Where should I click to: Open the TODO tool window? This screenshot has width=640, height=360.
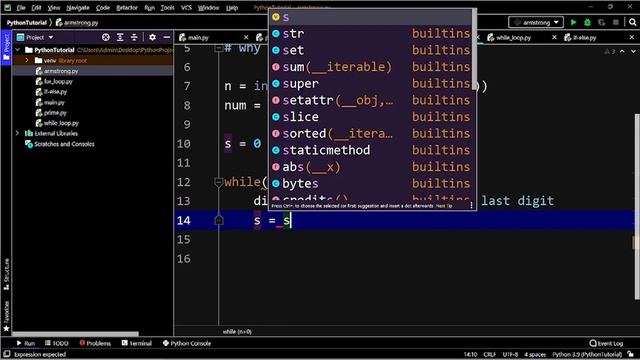pos(57,343)
